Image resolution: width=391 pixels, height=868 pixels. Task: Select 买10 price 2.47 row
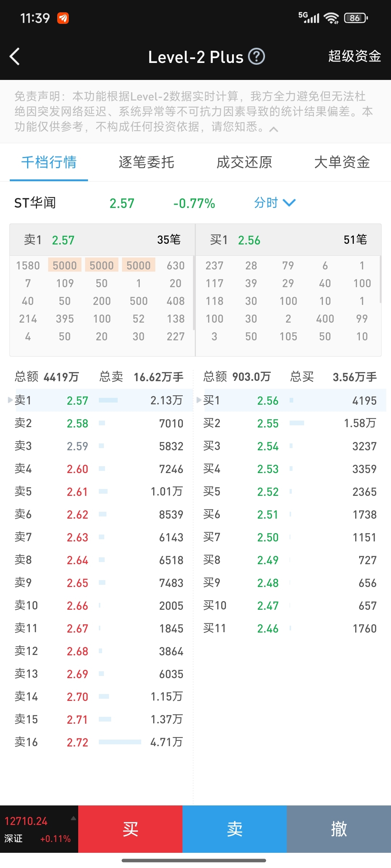(x=290, y=605)
